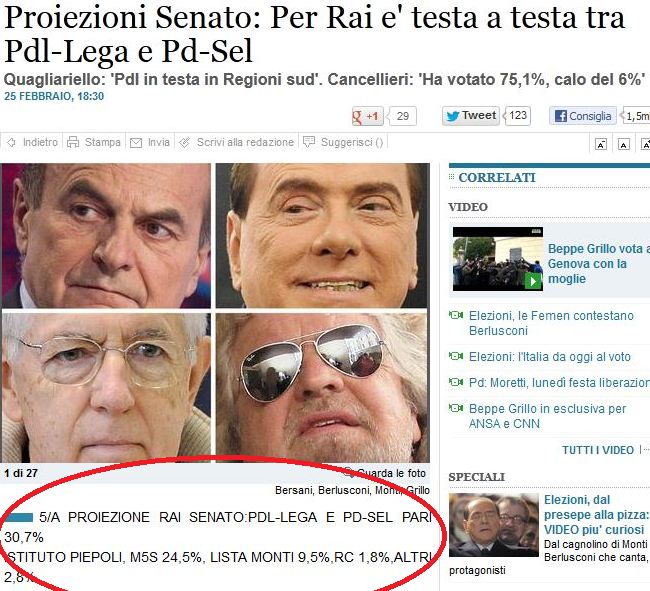Click the Guarda le foto link
The image size is (650, 591).
point(391,473)
